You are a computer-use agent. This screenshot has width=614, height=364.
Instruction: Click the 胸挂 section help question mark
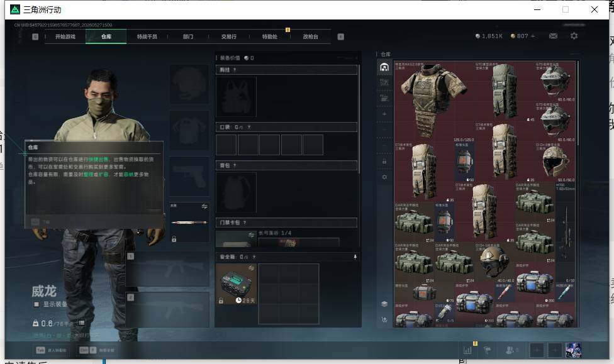click(x=235, y=70)
